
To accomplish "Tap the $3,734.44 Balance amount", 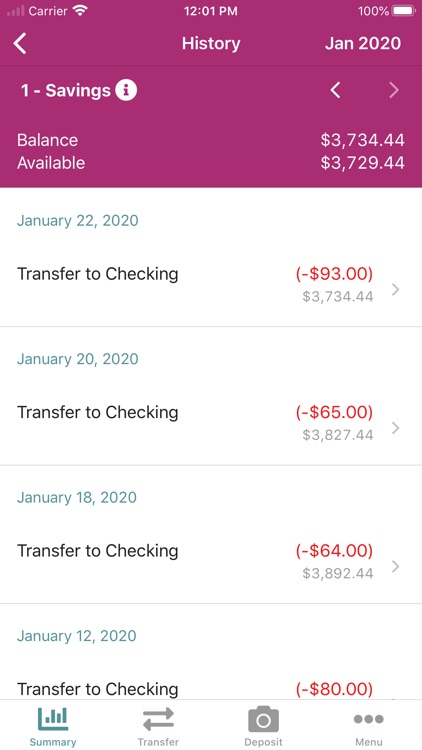I will click(363, 140).
